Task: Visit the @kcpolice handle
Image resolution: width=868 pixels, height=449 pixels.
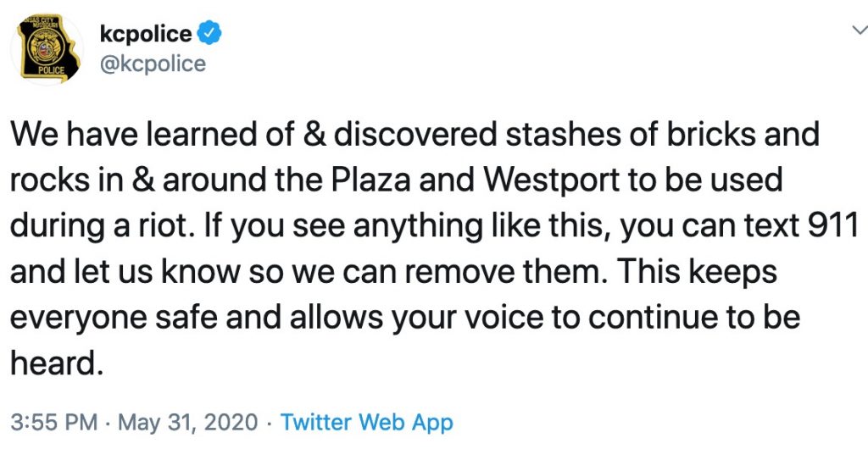Action: tap(153, 64)
